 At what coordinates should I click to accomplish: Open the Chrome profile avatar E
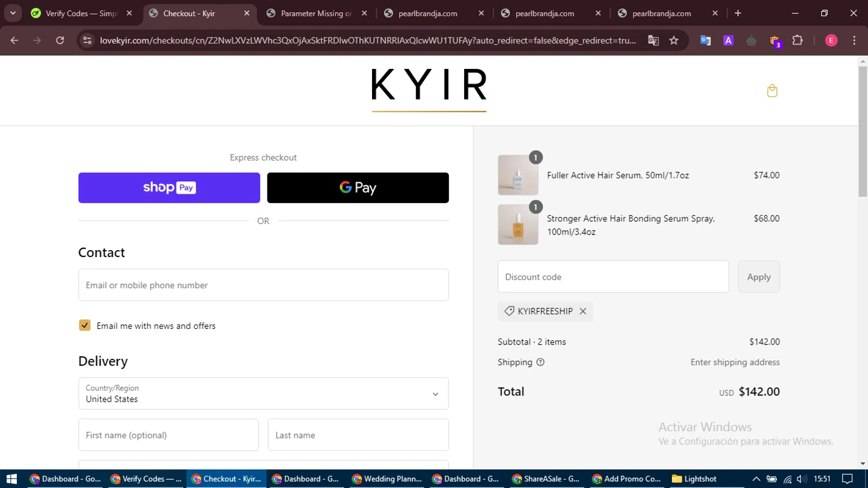point(832,41)
